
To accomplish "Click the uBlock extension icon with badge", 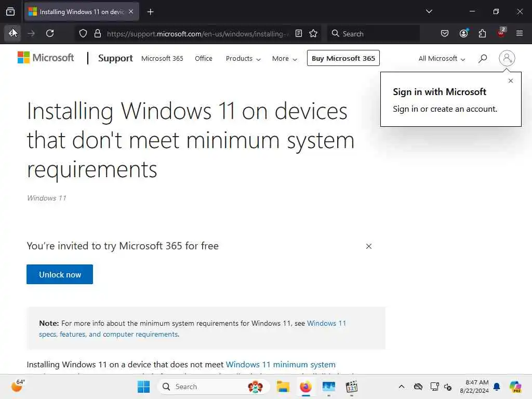I will click(x=501, y=33).
